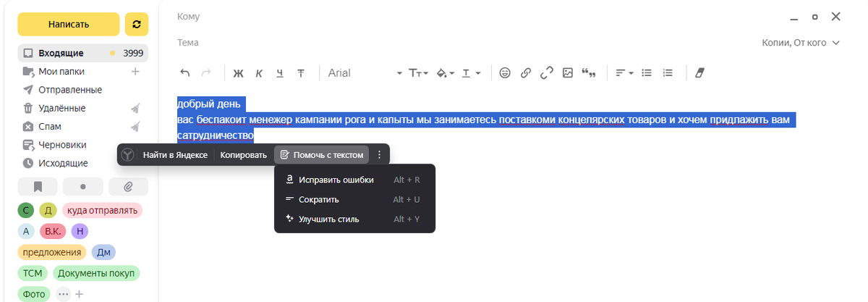Filter unread messages with dot button
Image resolution: width=868 pixels, height=302 pixels.
tap(83, 187)
